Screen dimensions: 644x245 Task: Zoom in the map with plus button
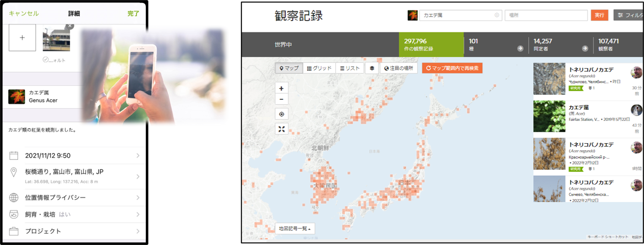click(282, 88)
